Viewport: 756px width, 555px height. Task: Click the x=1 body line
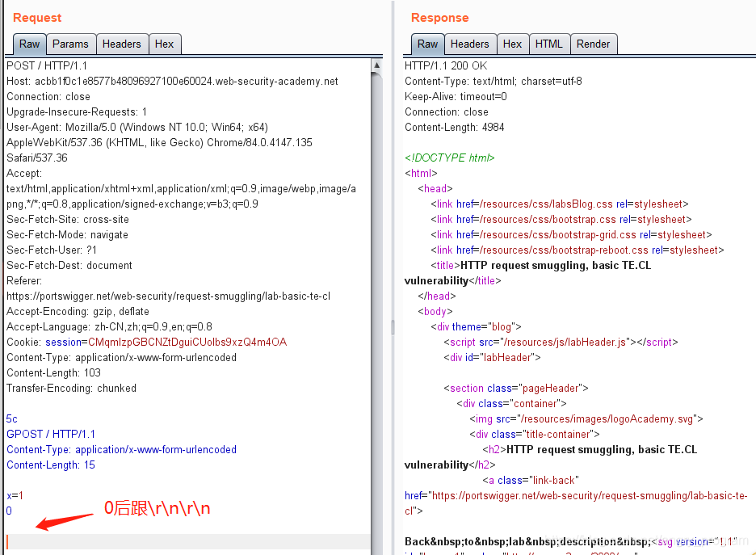tap(15, 496)
